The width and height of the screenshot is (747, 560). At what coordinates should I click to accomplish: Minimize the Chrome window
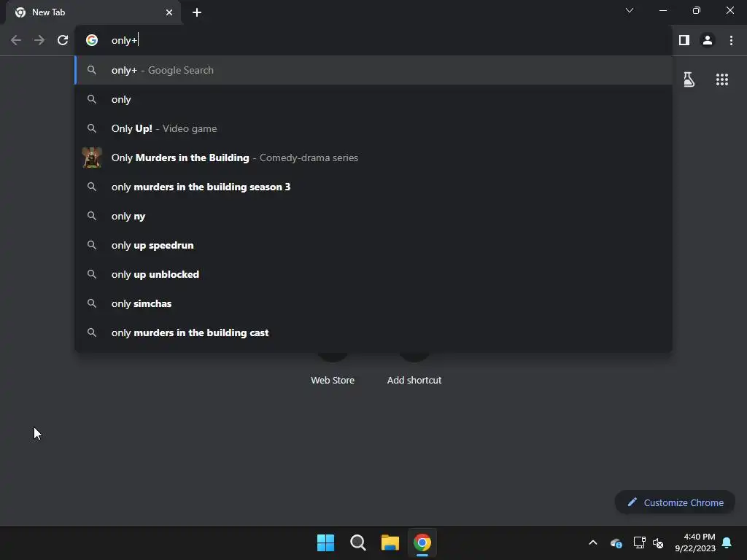[663, 10]
